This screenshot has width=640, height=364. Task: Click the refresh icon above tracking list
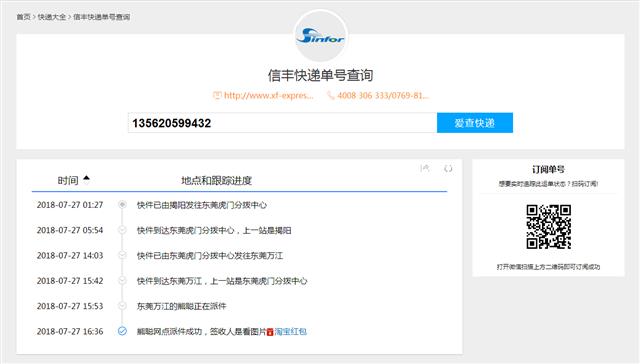point(448,168)
